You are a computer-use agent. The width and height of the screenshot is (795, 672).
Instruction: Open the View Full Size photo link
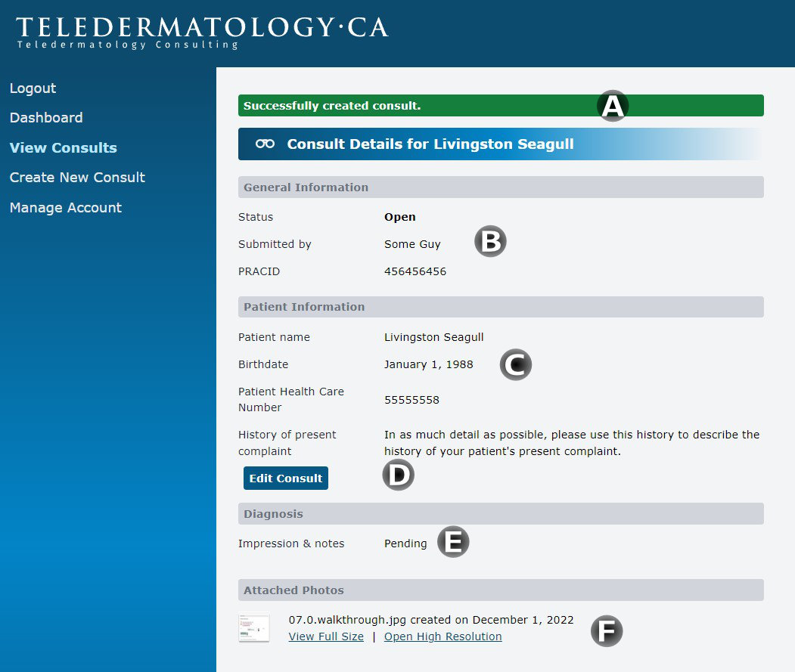coord(326,636)
